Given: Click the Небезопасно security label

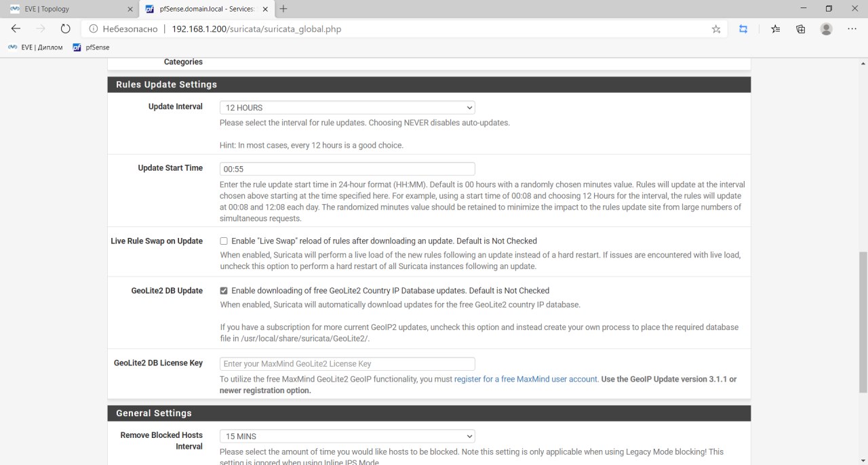Looking at the screenshot, I should tap(130, 29).
